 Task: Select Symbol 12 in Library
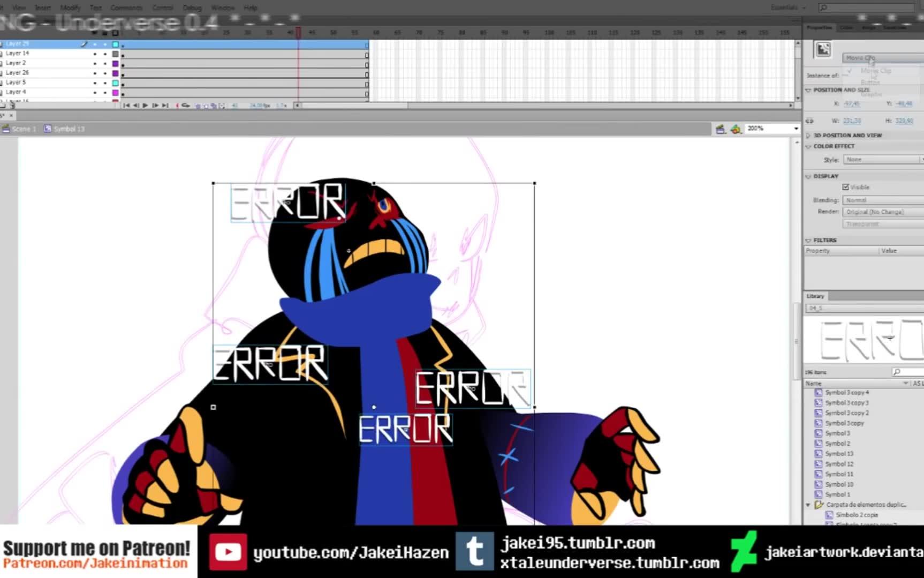pyautogui.click(x=839, y=464)
